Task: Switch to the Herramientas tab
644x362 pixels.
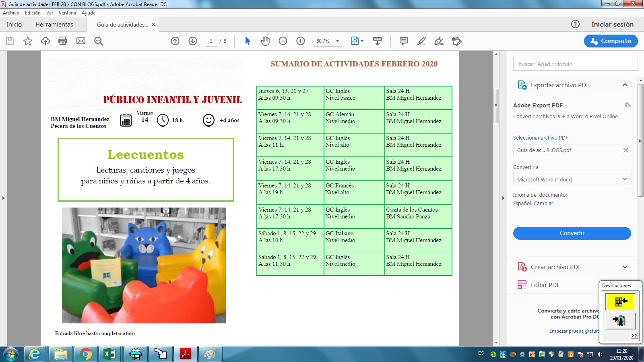Action: [54, 25]
